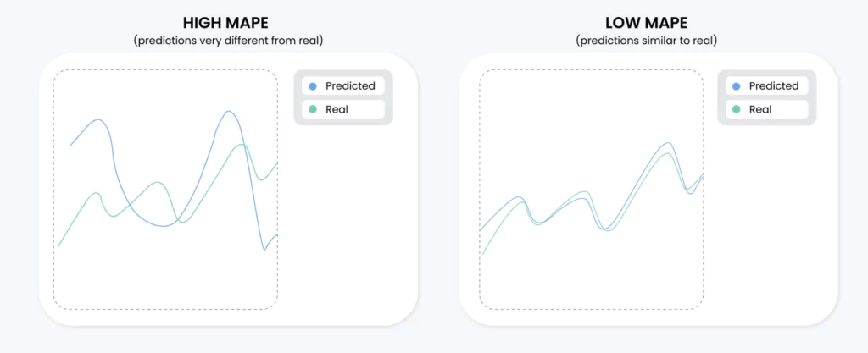Click the lowest dip of the blue line in HIGH MAPE chart
The width and height of the screenshot is (868, 353).
pyautogui.click(x=265, y=249)
